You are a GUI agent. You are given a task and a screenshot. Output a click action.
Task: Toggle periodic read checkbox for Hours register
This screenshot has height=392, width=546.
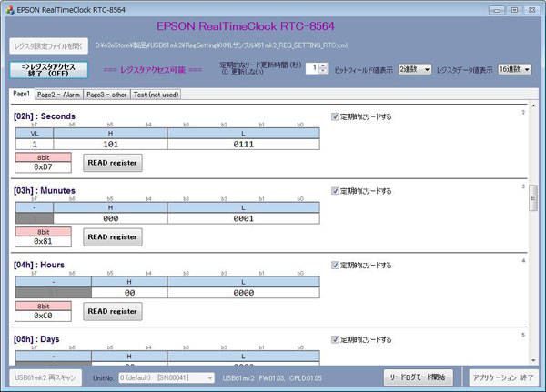335,266
